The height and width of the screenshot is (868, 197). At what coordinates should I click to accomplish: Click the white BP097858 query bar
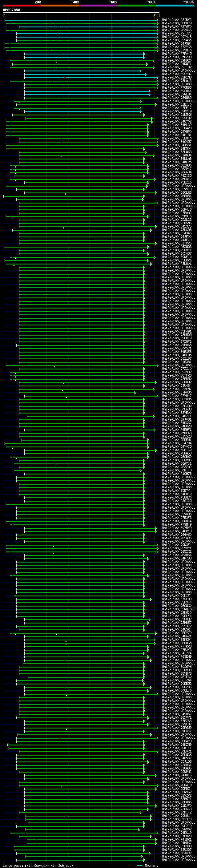(81, 13)
